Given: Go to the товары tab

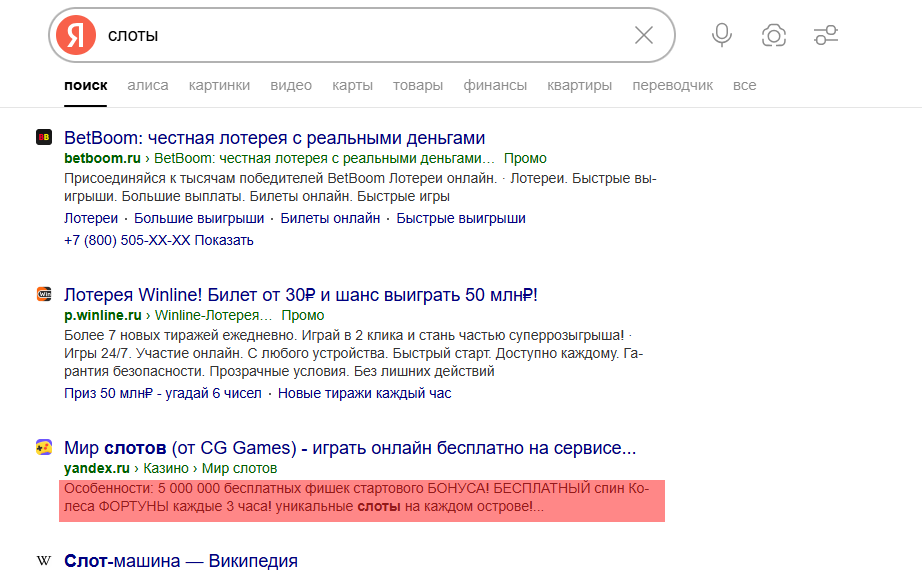Looking at the screenshot, I should [x=417, y=85].
